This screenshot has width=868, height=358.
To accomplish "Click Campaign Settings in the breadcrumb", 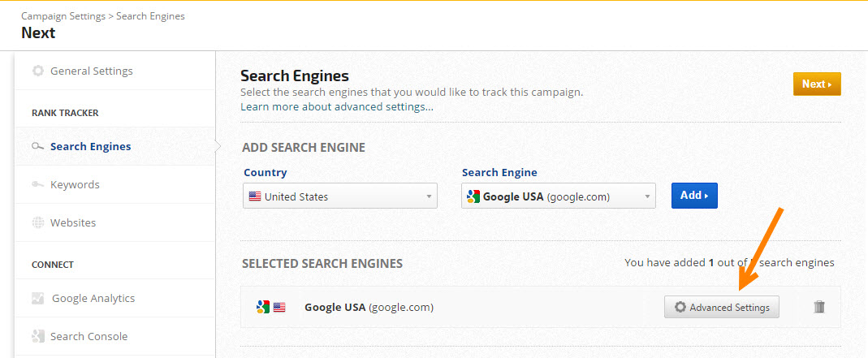I will pos(64,16).
